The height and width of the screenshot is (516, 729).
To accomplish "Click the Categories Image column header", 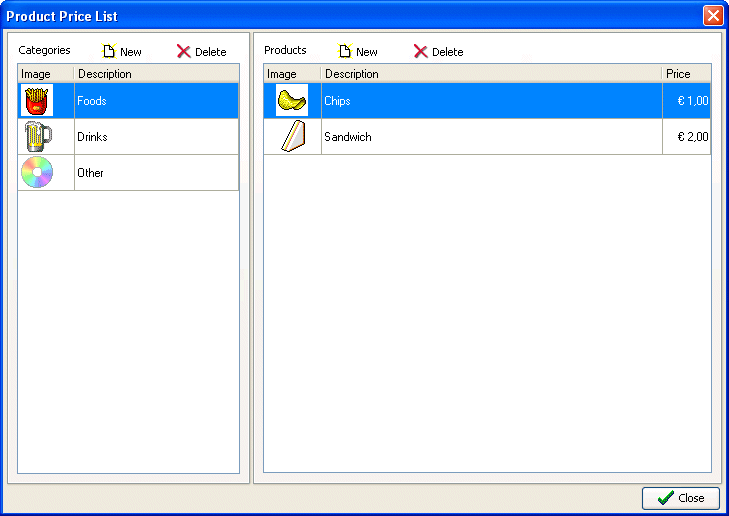I will click(46, 74).
